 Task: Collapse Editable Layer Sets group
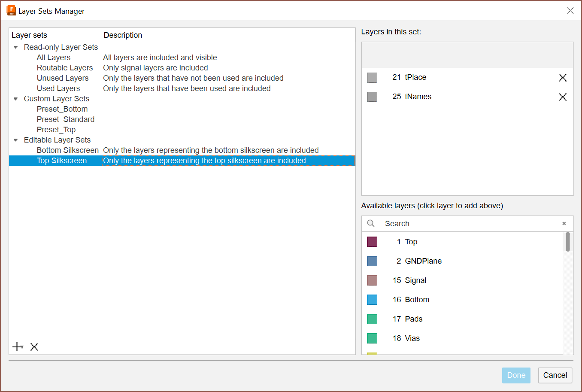coord(16,140)
